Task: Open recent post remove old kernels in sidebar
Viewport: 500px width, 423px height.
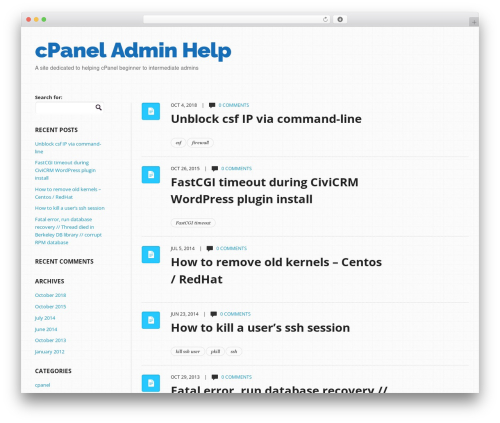Action: pos(68,193)
